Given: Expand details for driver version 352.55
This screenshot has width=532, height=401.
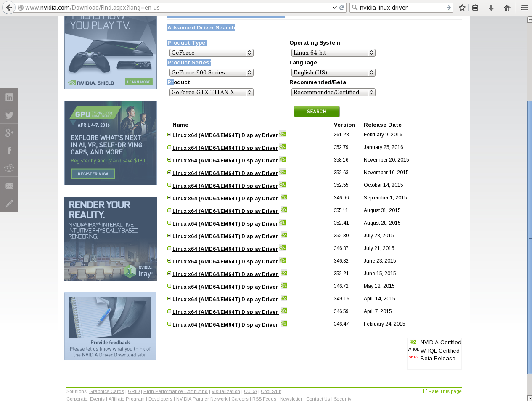Looking at the screenshot, I should [169, 185].
